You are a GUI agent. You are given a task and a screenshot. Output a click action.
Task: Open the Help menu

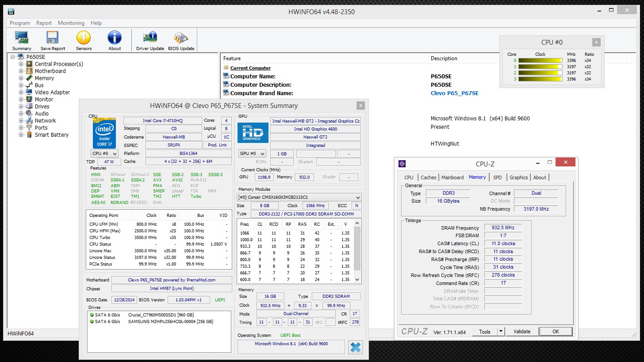point(96,23)
